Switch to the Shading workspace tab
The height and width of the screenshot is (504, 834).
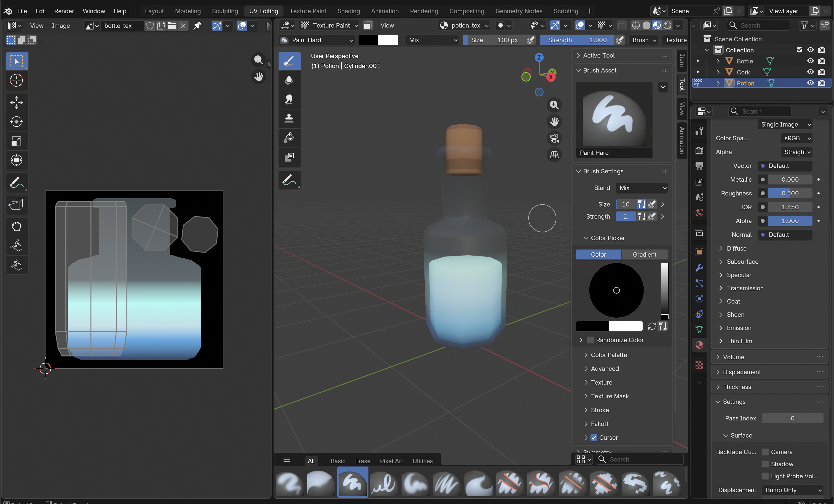[348, 11]
